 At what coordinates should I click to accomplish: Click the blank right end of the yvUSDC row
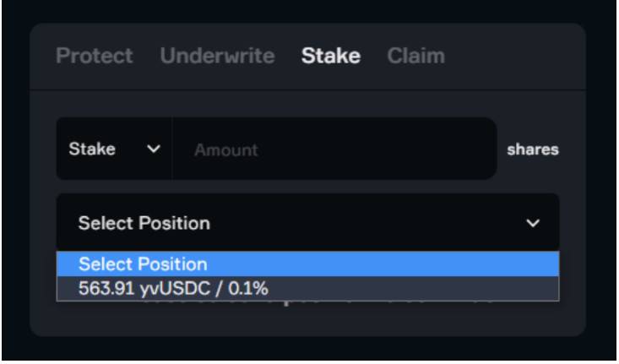click(415, 289)
